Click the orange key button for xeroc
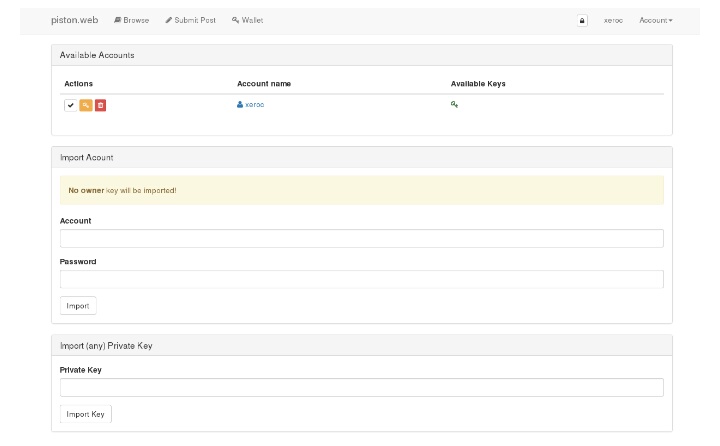Image resolution: width=720 pixels, height=446 pixels. pos(86,105)
